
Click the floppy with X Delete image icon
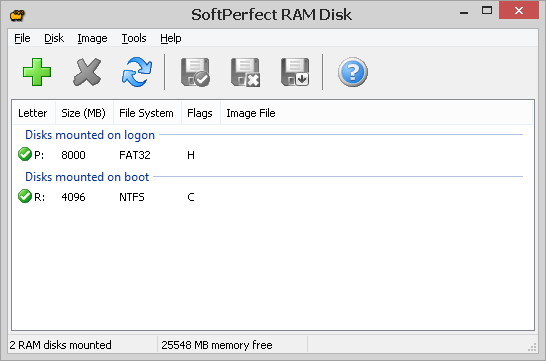coord(245,72)
